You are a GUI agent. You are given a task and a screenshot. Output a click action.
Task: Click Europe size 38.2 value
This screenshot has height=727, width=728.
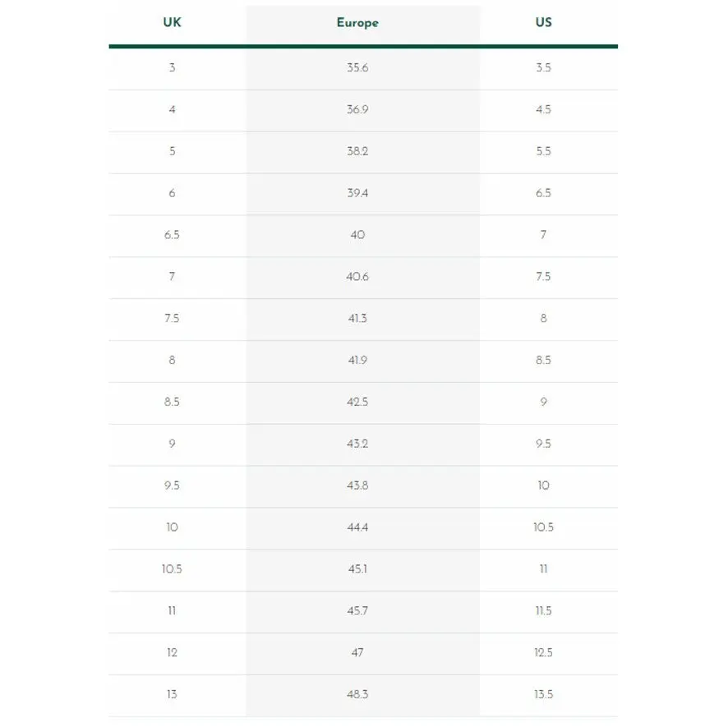point(357,151)
